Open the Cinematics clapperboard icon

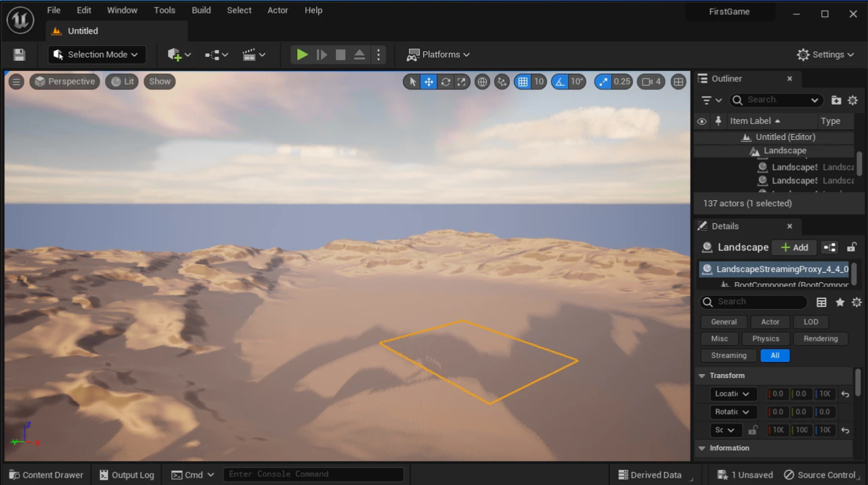point(254,55)
